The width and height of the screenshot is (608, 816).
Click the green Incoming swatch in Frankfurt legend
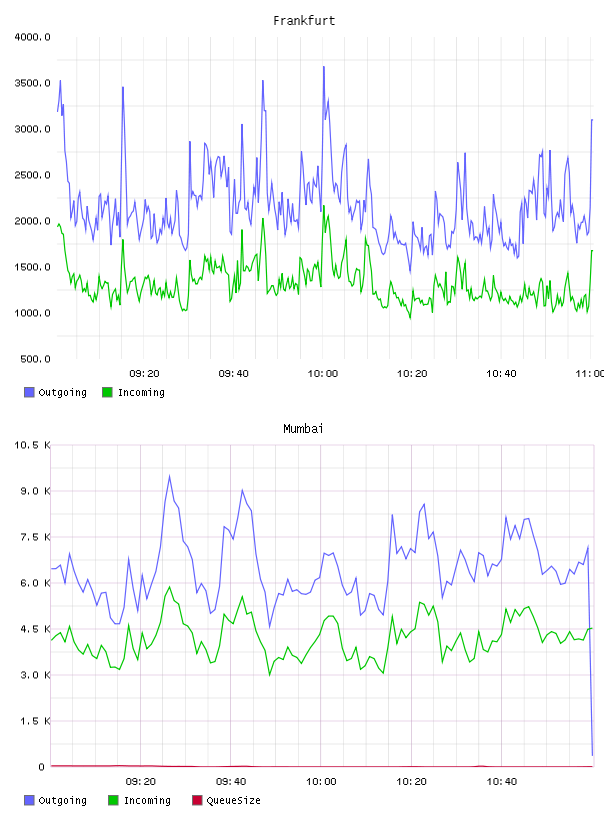click(107, 392)
